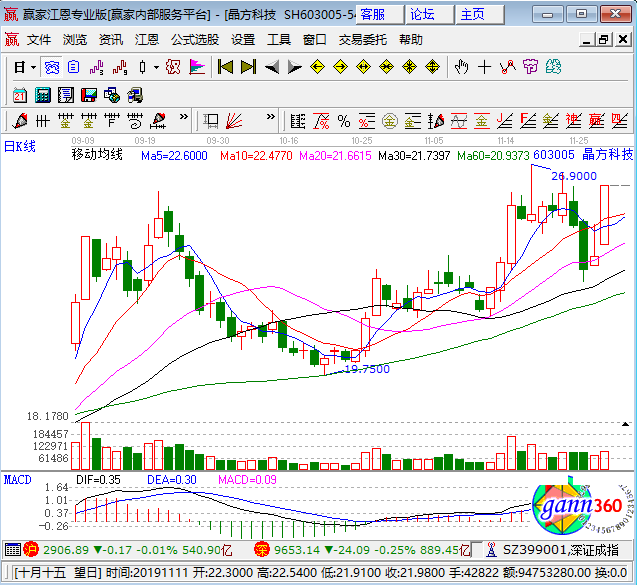Click the 卅 vertical lines drawing icon

click(43, 121)
